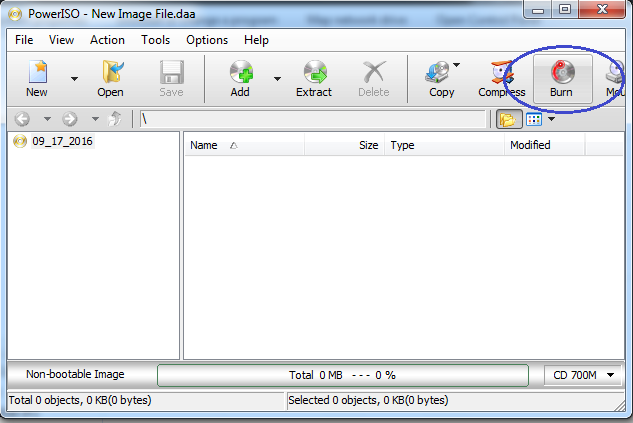Go back with the Back arrow icon

coord(22,119)
